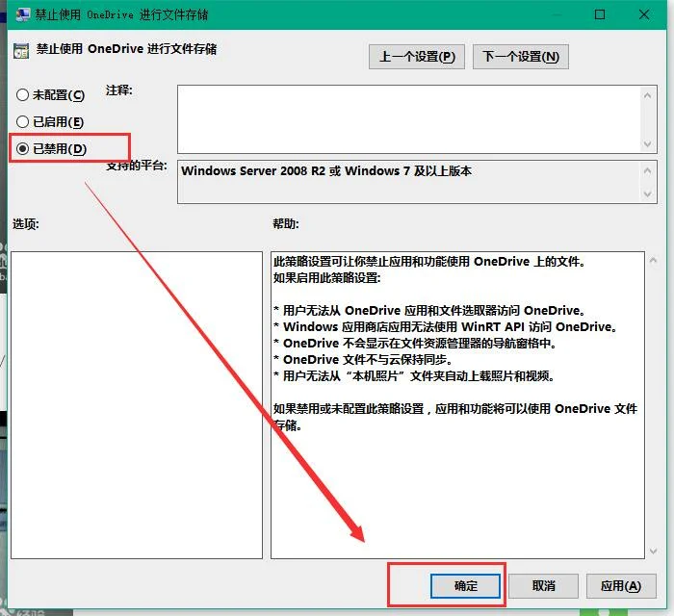The image size is (674, 616).
Task: Click the 下一个设置(N) button
Action: pos(521,57)
